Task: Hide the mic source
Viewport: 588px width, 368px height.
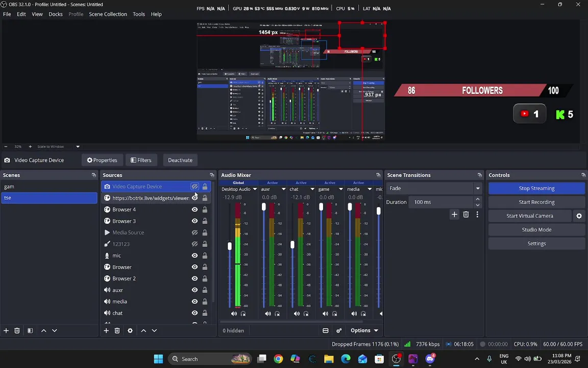Action: [194, 256]
